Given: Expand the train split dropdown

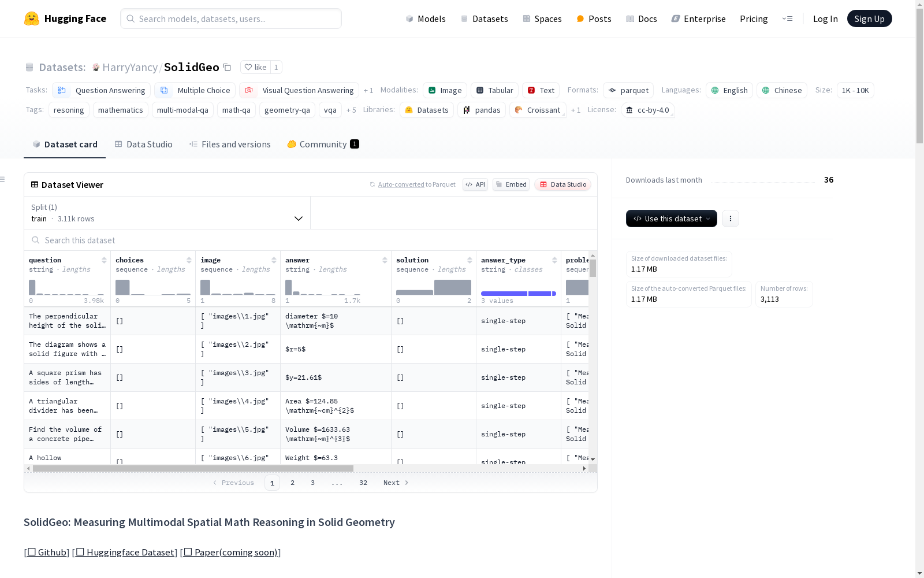Looking at the screenshot, I should pos(167,213).
